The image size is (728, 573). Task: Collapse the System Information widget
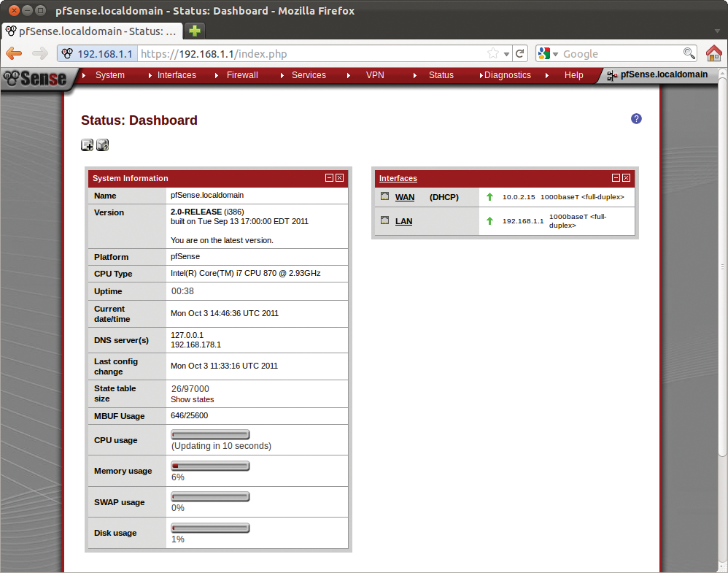(330, 177)
